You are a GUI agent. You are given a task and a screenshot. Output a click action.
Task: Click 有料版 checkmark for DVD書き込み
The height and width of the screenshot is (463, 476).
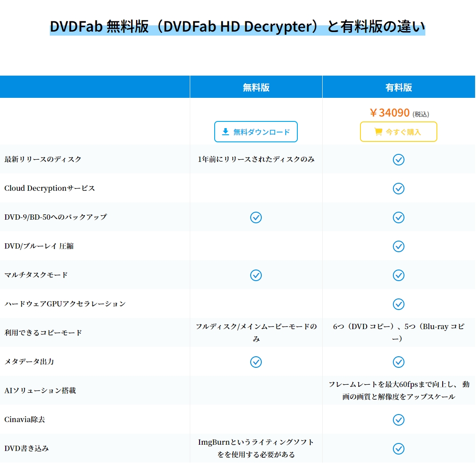[x=398, y=448]
